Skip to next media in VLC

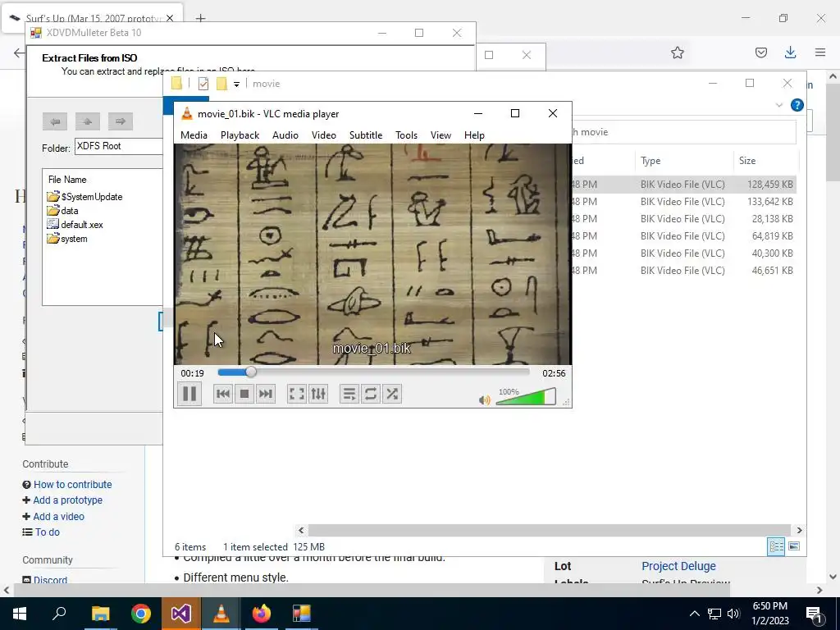point(266,394)
